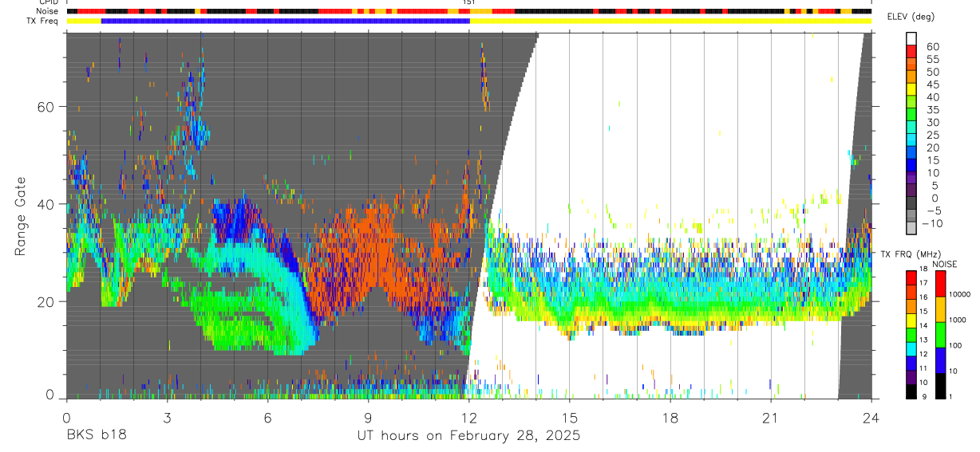Click x-axis tick label '15'

tap(570, 418)
